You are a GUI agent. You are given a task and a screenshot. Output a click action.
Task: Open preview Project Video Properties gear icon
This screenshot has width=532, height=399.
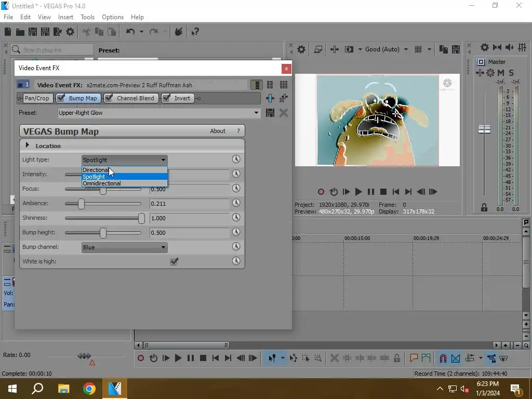301,49
